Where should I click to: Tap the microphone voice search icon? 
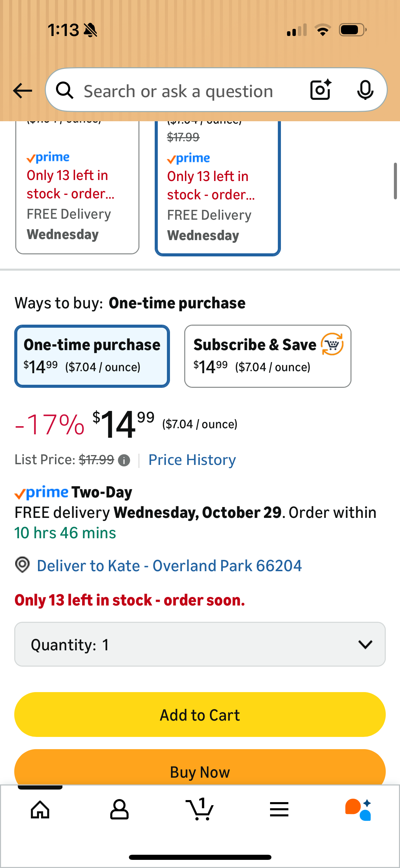365,90
